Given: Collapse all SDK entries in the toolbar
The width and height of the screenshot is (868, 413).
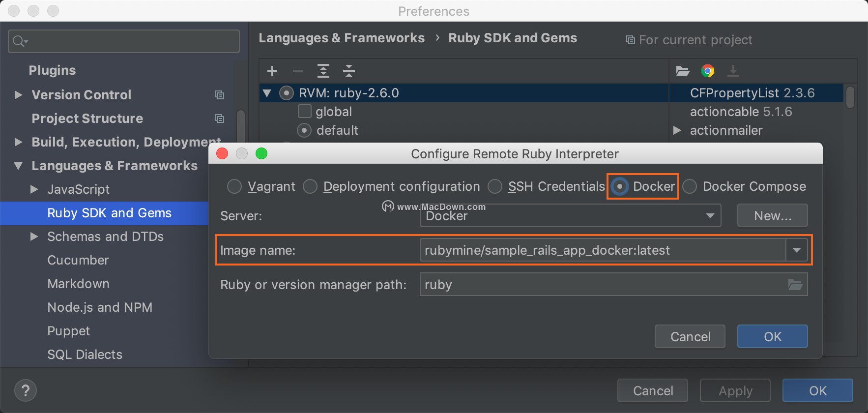Looking at the screenshot, I should 349,71.
